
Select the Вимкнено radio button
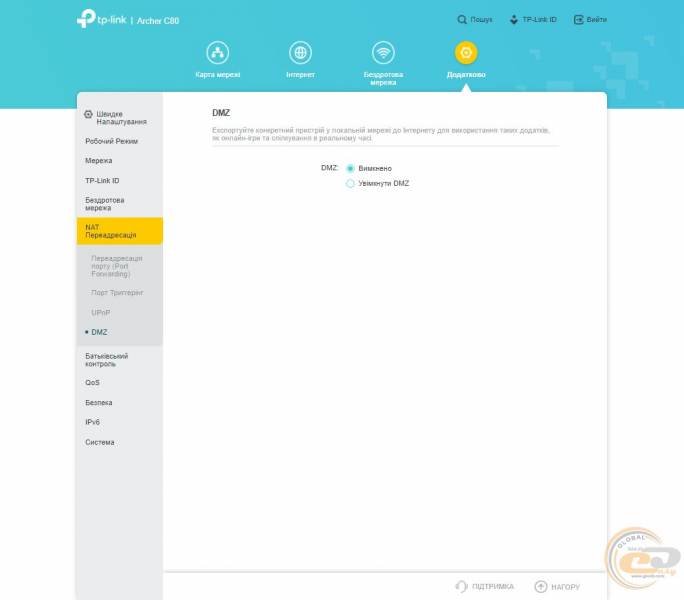coord(350,168)
